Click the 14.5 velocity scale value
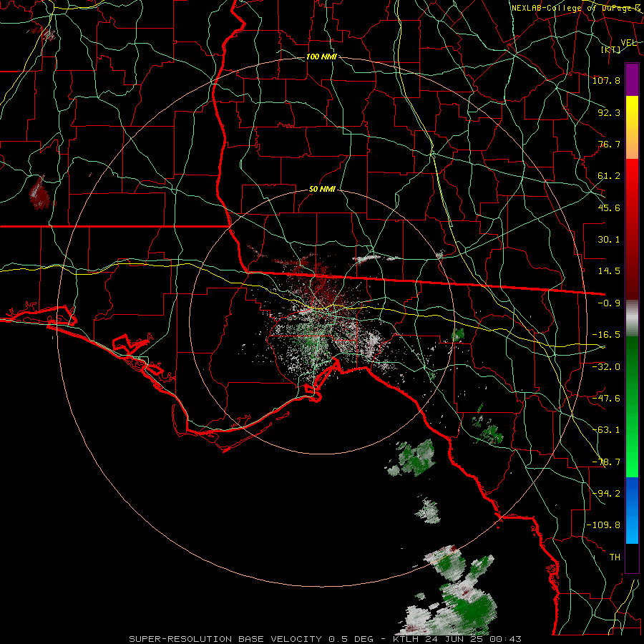 [x=609, y=271]
